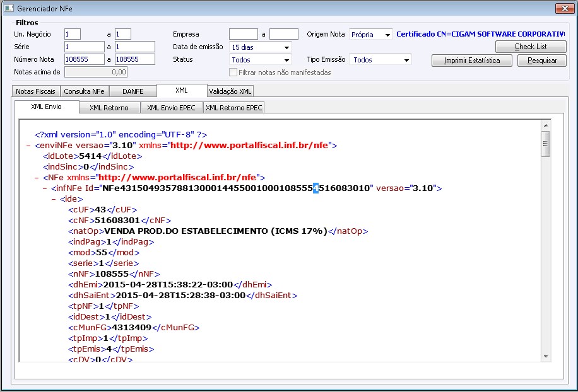
Task: Click the Pesquisar button
Action: [542, 61]
